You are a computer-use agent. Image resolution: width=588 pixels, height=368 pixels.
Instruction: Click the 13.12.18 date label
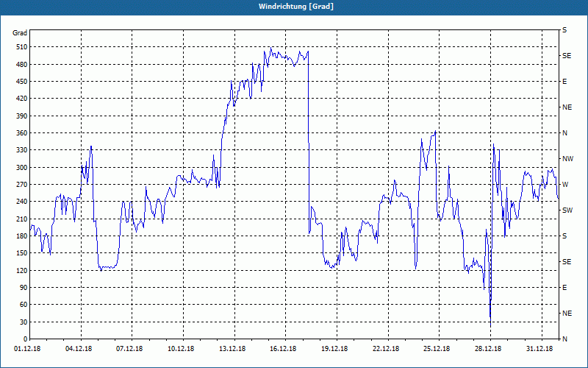coord(232,349)
